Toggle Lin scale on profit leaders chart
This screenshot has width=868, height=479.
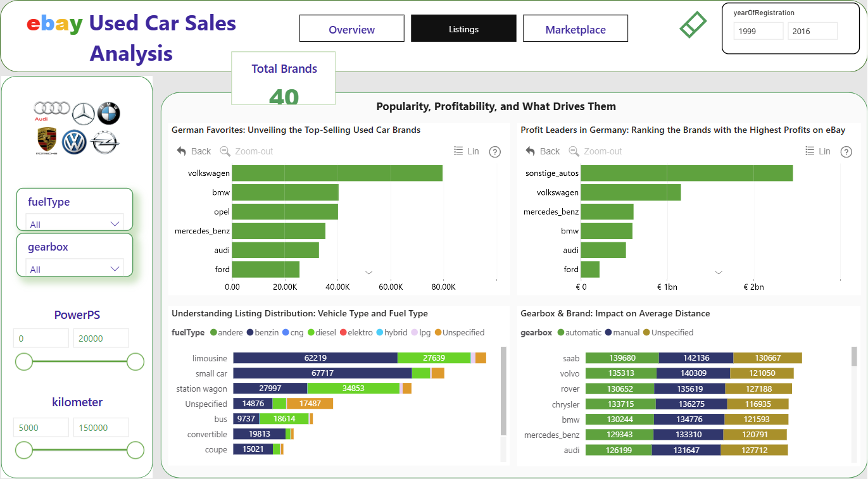(x=818, y=151)
